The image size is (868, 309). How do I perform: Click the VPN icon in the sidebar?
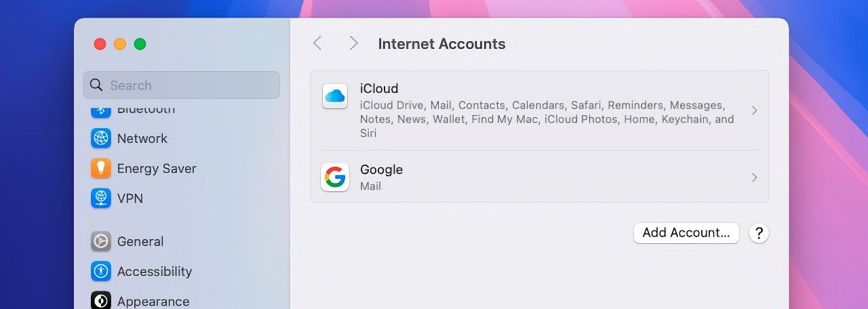(101, 198)
